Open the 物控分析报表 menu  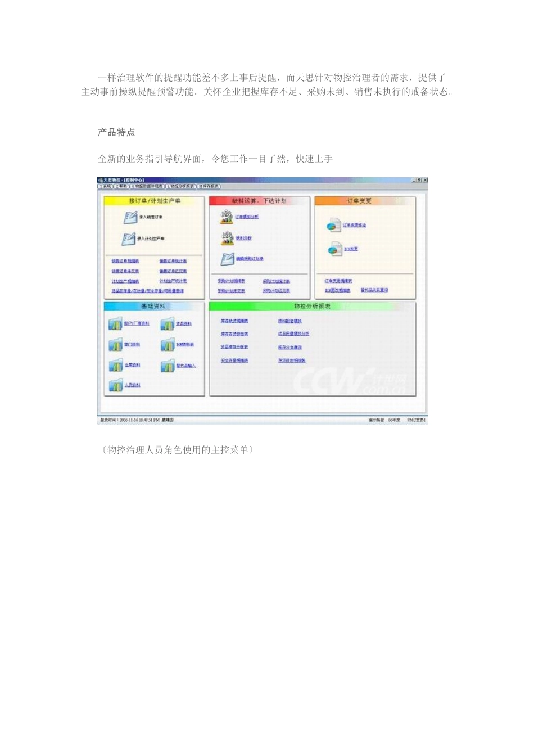(x=181, y=186)
